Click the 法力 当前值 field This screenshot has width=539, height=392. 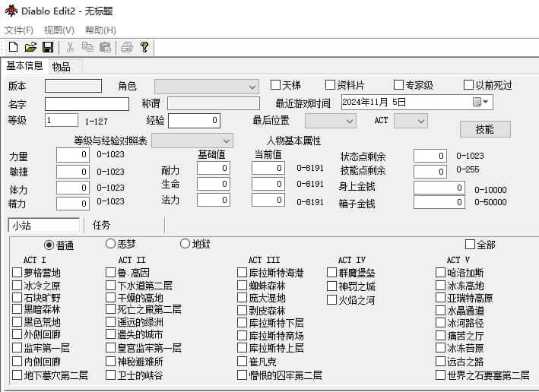point(268,200)
